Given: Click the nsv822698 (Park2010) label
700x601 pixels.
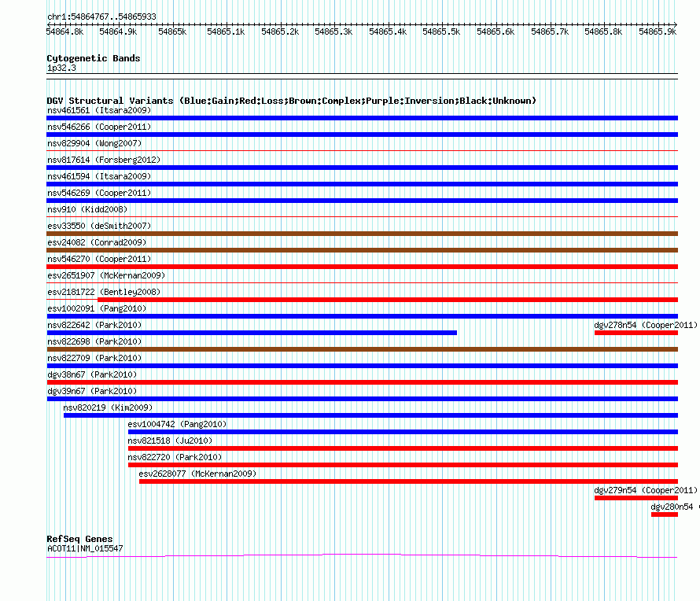Looking at the screenshot, I should 94,341.
